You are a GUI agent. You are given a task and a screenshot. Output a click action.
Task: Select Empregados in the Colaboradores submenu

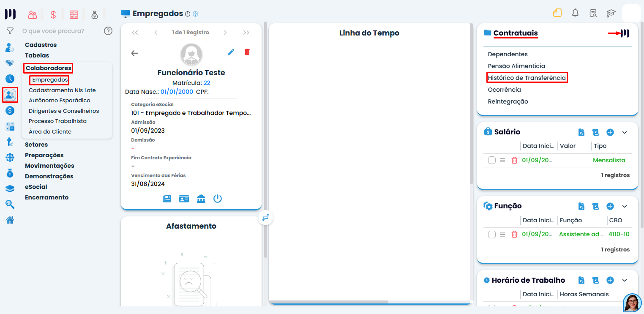(x=50, y=79)
